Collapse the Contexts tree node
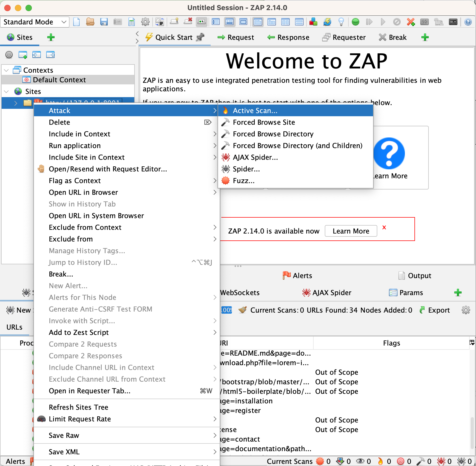This screenshot has height=466, width=476. coord(6,70)
